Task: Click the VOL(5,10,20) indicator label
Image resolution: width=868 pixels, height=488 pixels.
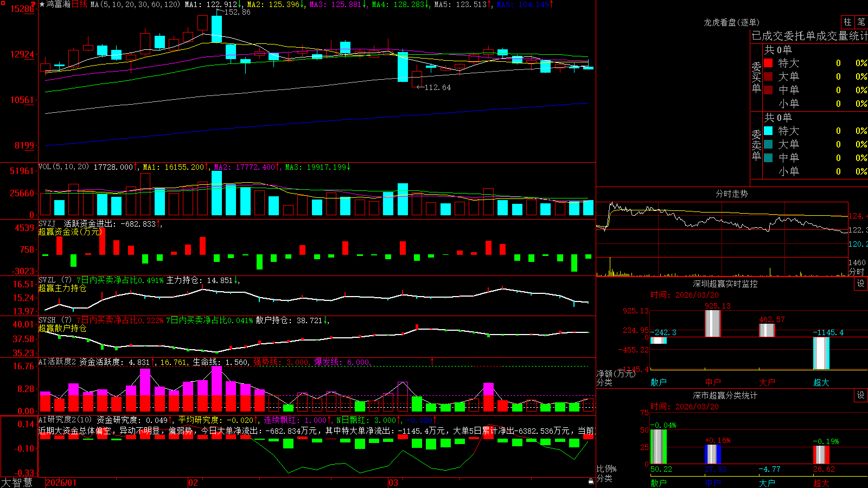Action: point(63,167)
